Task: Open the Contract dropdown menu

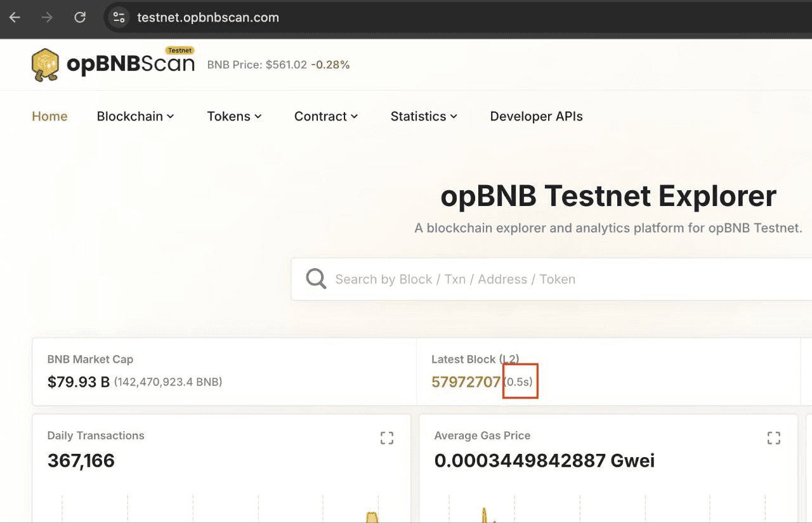Action: (326, 116)
